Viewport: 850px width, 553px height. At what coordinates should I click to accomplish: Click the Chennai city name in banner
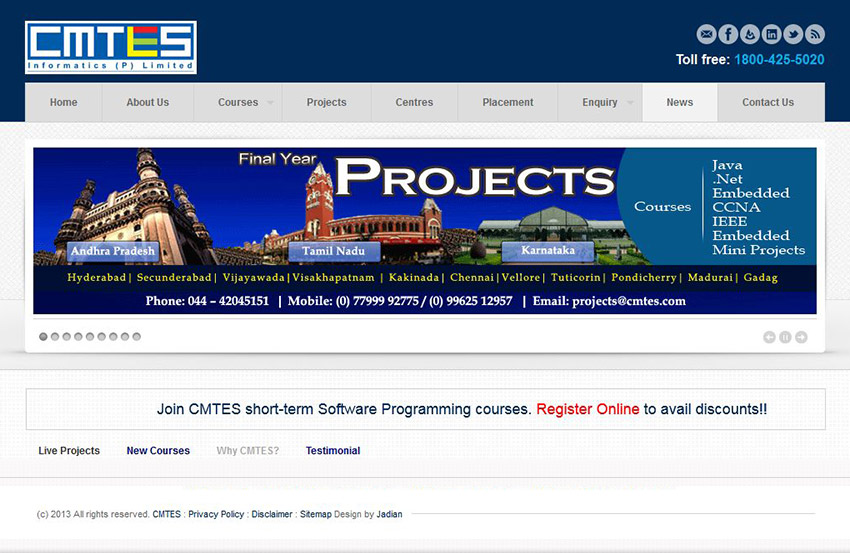pos(472,278)
